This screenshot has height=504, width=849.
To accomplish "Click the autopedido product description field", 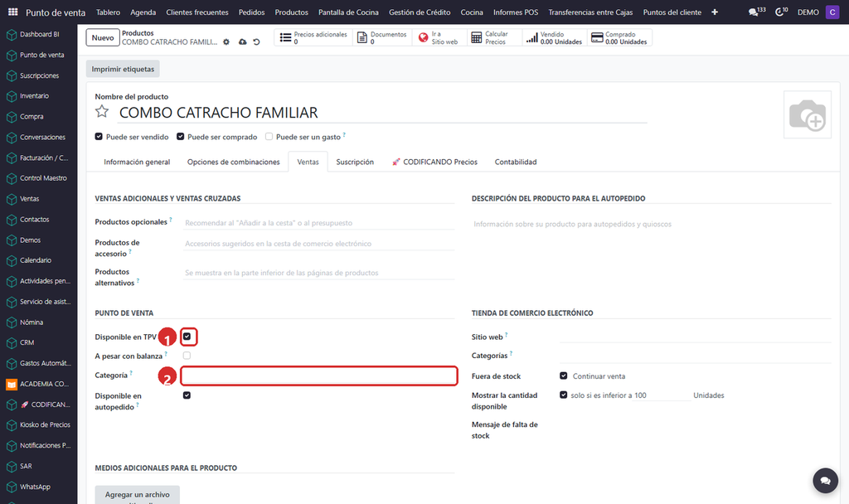I will [x=652, y=224].
